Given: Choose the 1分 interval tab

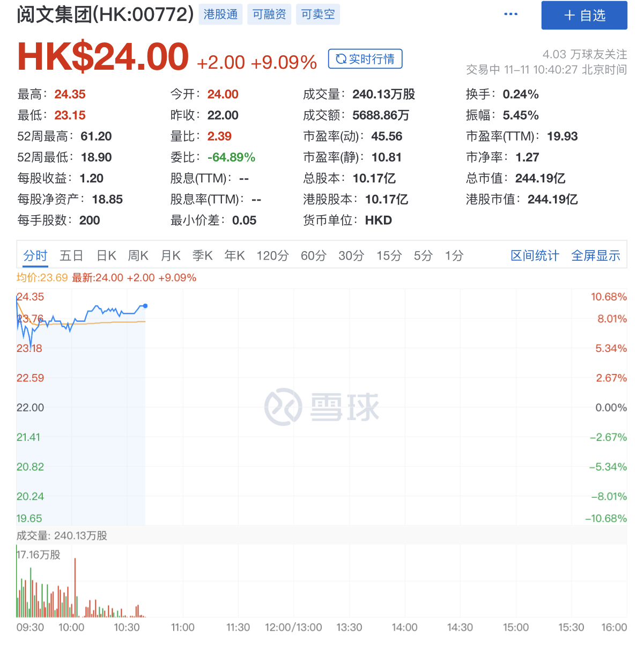Looking at the screenshot, I should (454, 256).
